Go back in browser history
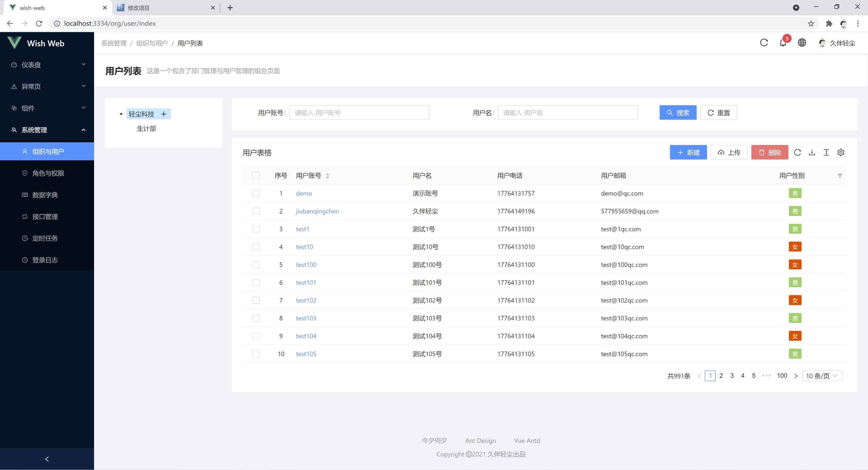868x470 pixels. click(x=10, y=23)
